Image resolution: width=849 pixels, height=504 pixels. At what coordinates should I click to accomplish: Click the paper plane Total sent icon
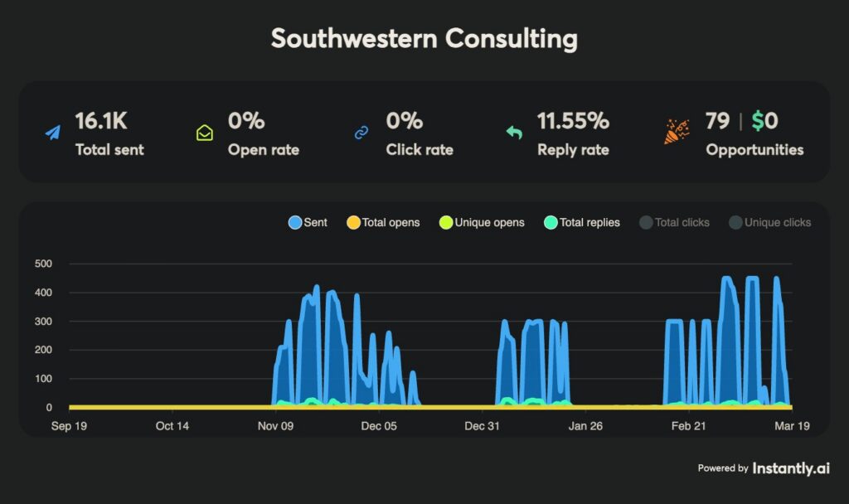click(53, 133)
